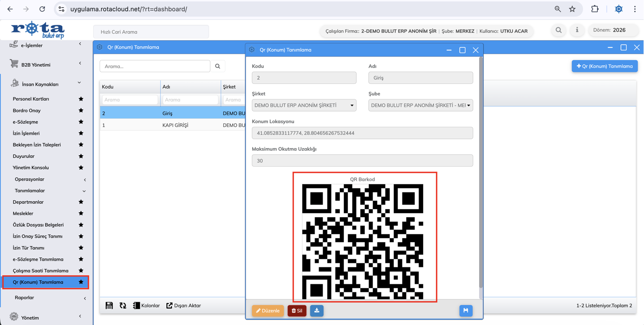
Task: Toggle favorite star for Personel Kartları
Action: point(81,99)
